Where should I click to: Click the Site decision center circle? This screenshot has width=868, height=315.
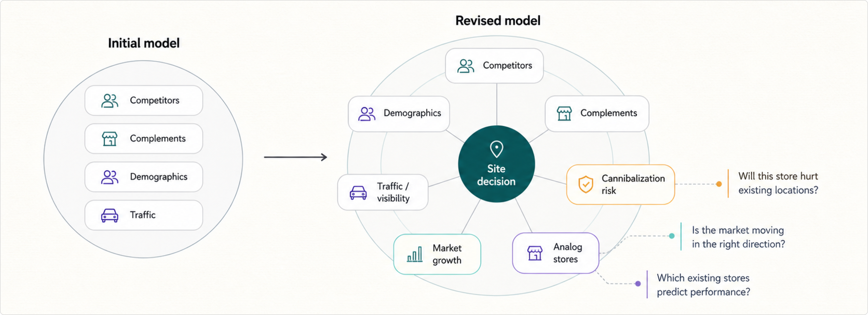pos(496,164)
